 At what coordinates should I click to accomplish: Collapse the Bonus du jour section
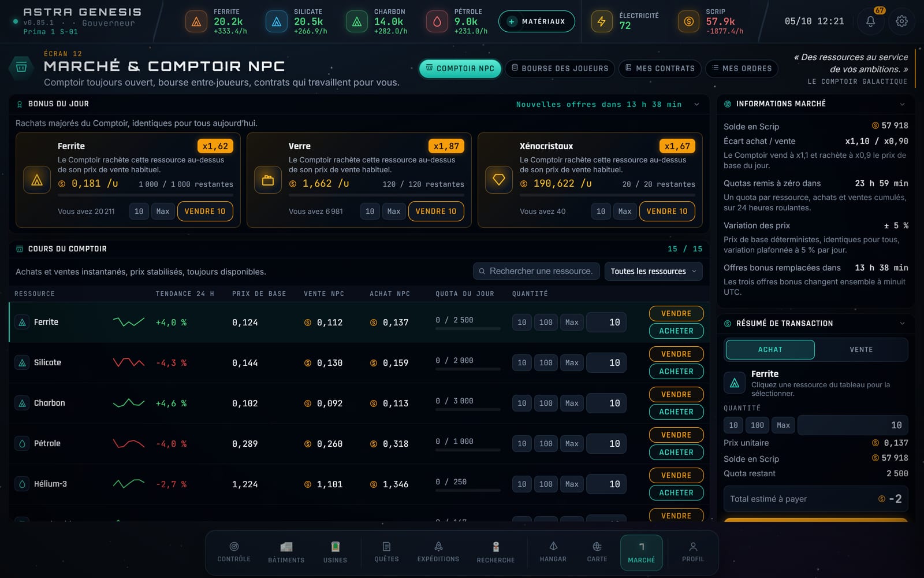[696, 105]
